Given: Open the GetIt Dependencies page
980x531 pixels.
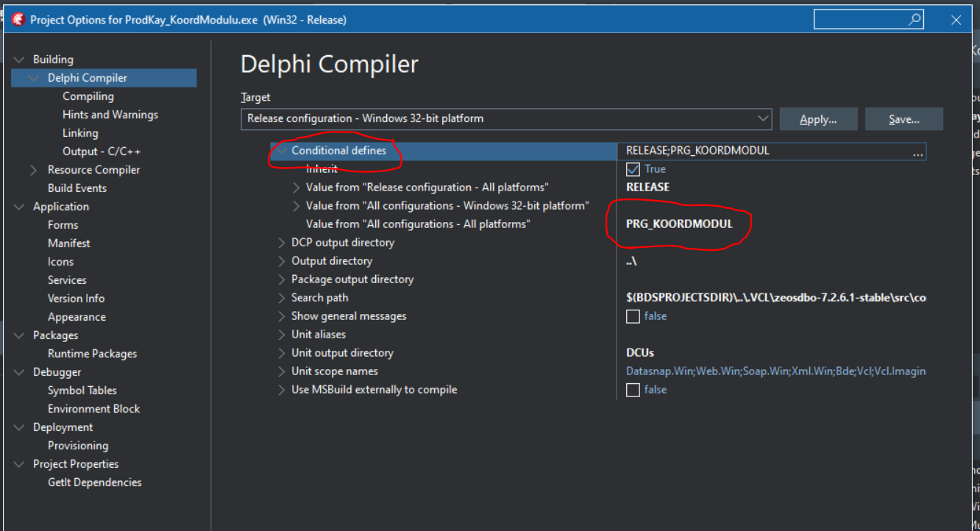Looking at the screenshot, I should click(x=95, y=482).
